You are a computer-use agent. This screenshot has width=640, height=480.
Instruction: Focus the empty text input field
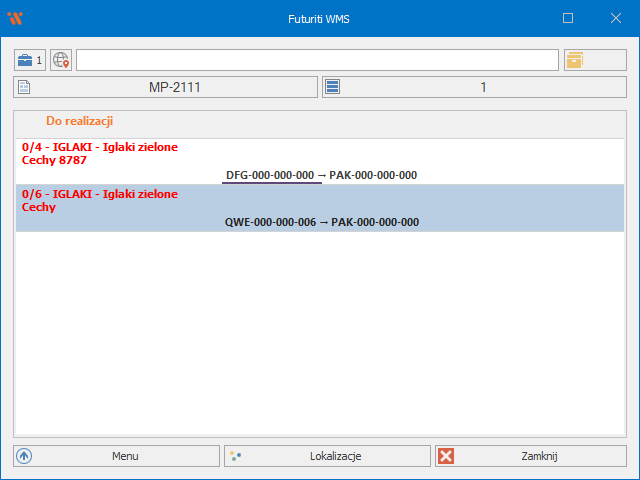(317, 60)
